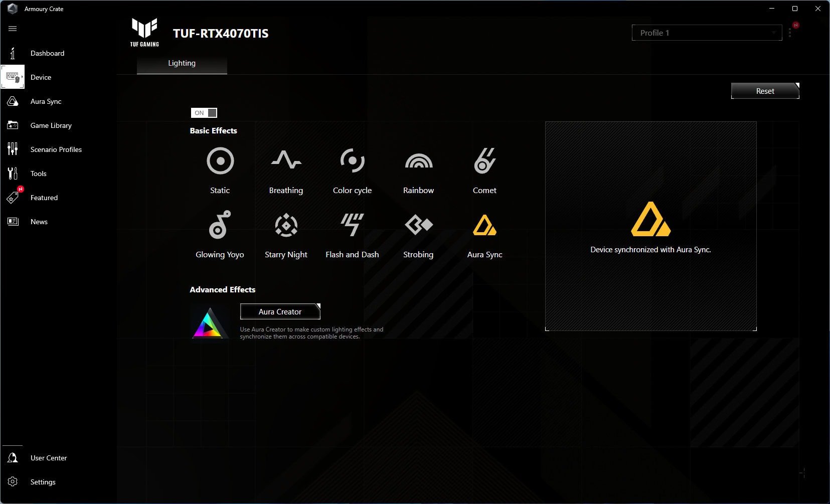830x504 pixels.
Task: Launch the Aura Creator button
Action: tap(280, 311)
